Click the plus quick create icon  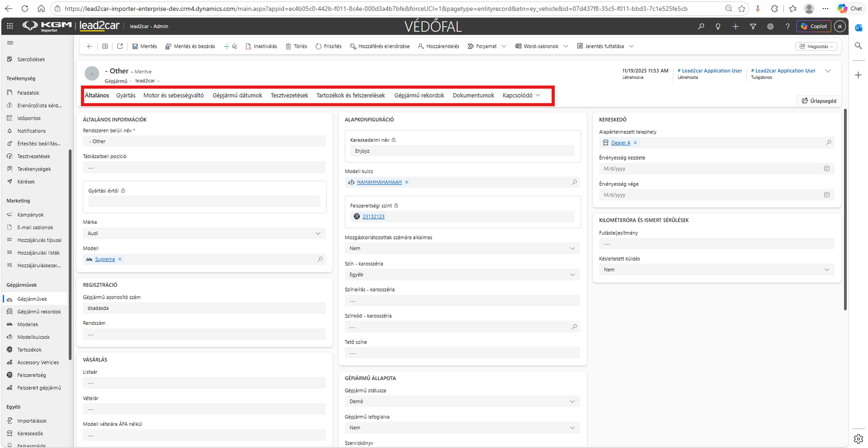tap(736, 26)
